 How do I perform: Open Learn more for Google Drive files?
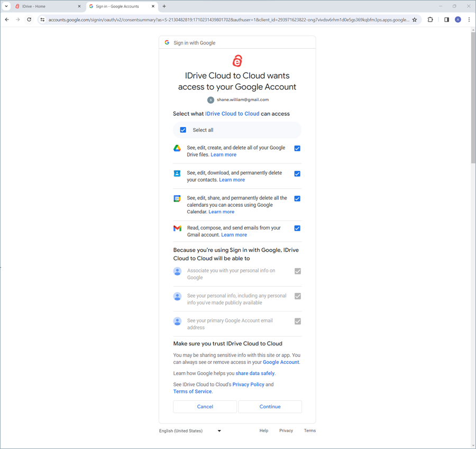click(x=223, y=154)
